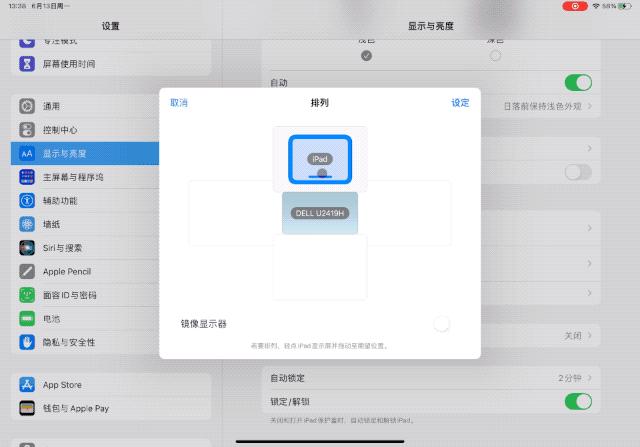Open the Face ID & Passcode icon
Screen dimensions: 640x447
point(27,295)
